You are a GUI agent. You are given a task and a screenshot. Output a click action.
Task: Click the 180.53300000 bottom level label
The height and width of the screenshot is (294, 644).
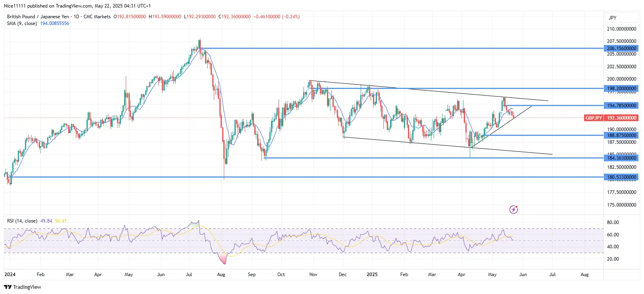[621, 177]
